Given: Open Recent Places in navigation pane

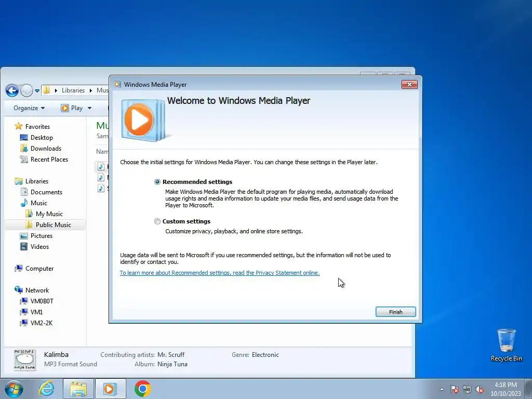Looking at the screenshot, I should point(49,159).
